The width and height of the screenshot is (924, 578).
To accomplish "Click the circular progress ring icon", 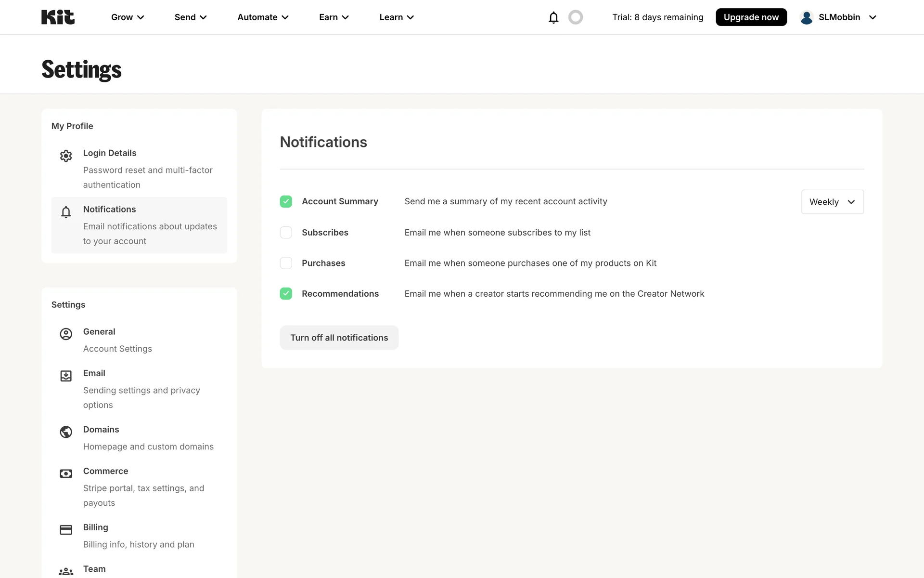I will pos(576,17).
